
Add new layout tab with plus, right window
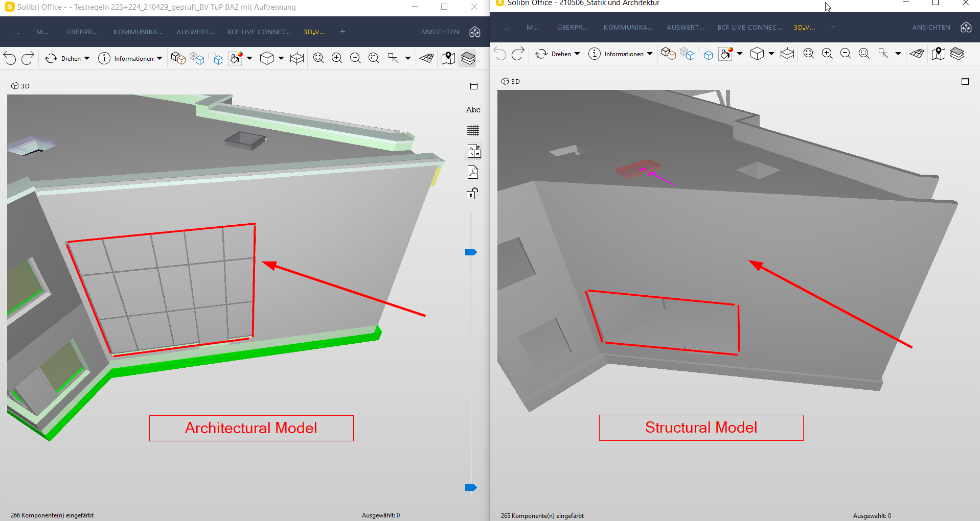833,27
